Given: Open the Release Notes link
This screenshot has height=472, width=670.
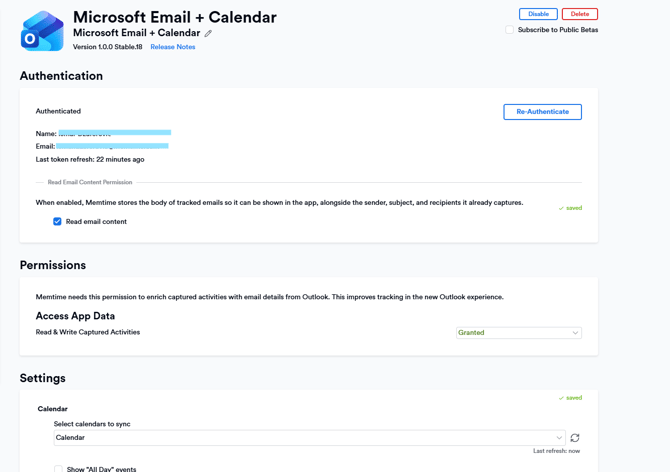Looking at the screenshot, I should tap(173, 47).
